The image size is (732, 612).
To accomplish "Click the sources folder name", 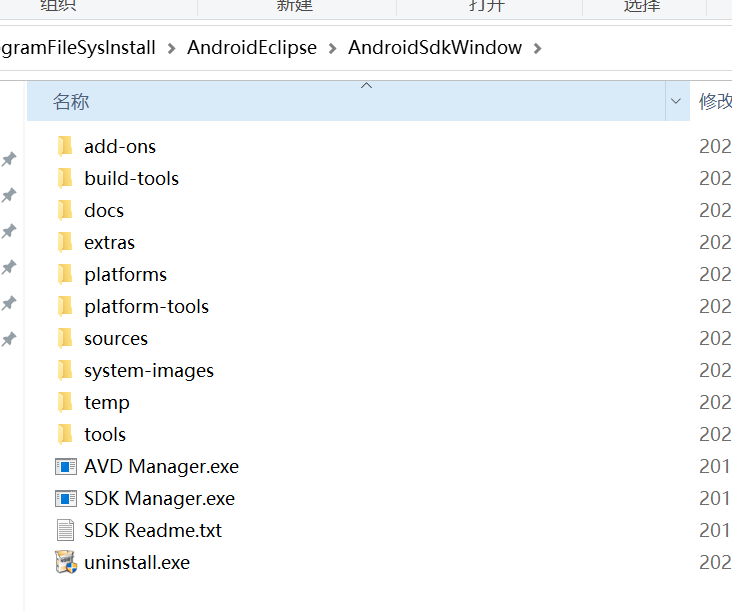I will click(116, 339).
